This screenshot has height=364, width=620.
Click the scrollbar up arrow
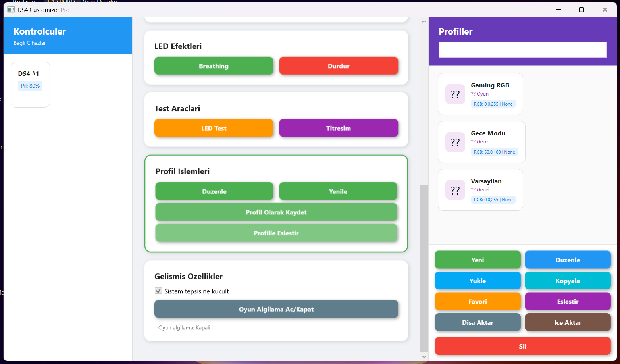(x=424, y=21)
